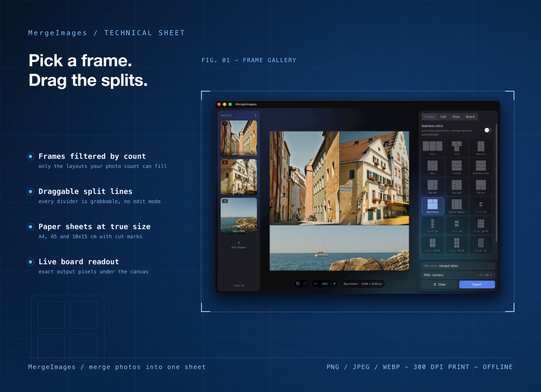
Task: Click the frame panel vertical scrollbar
Action: pyautogui.click(x=496, y=183)
